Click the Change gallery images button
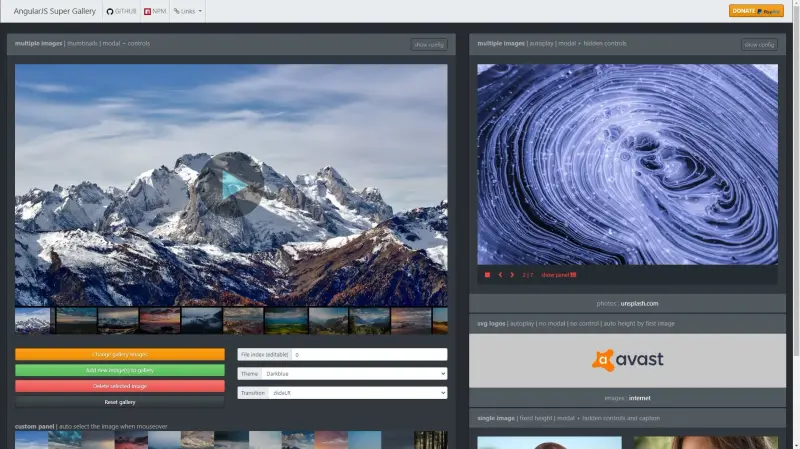This screenshot has height=449, width=800. click(x=120, y=354)
